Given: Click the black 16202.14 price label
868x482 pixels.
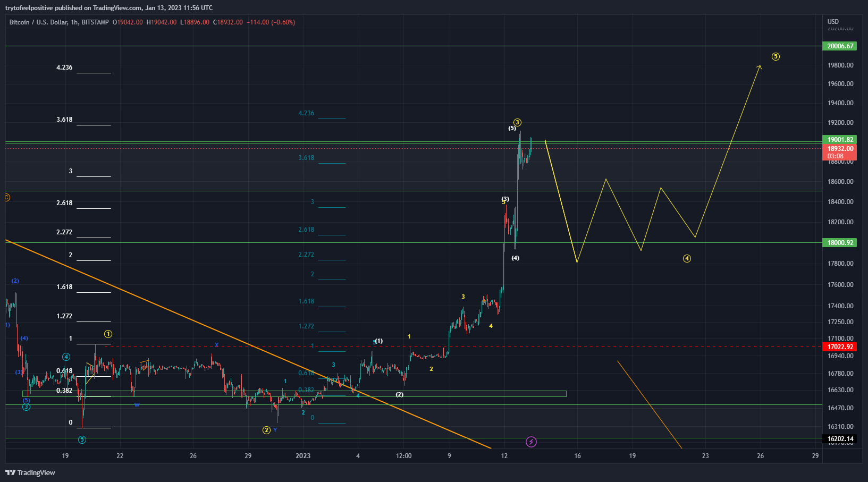Looking at the screenshot, I should [x=840, y=439].
